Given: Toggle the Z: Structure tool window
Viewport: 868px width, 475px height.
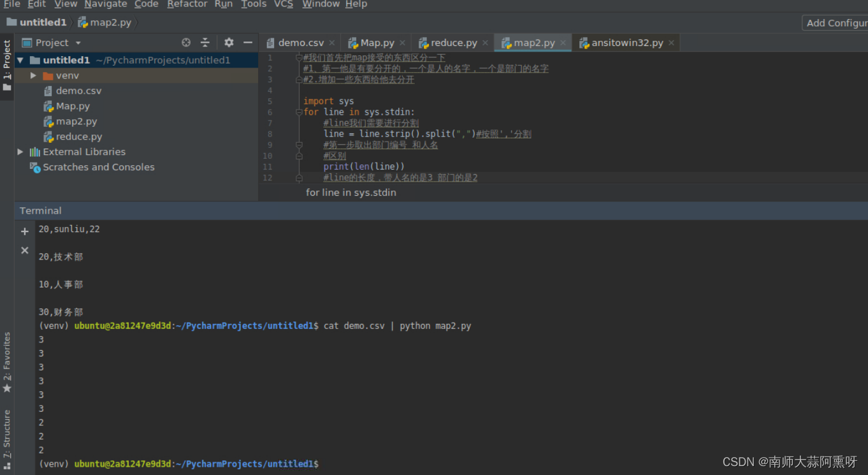Looking at the screenshot, I should [x=7, y=439].
